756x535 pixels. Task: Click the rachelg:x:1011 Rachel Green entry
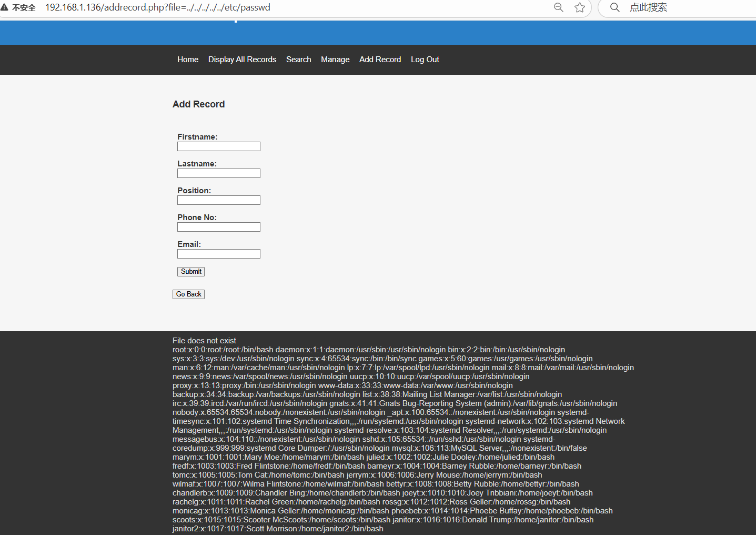pos(276,502)
